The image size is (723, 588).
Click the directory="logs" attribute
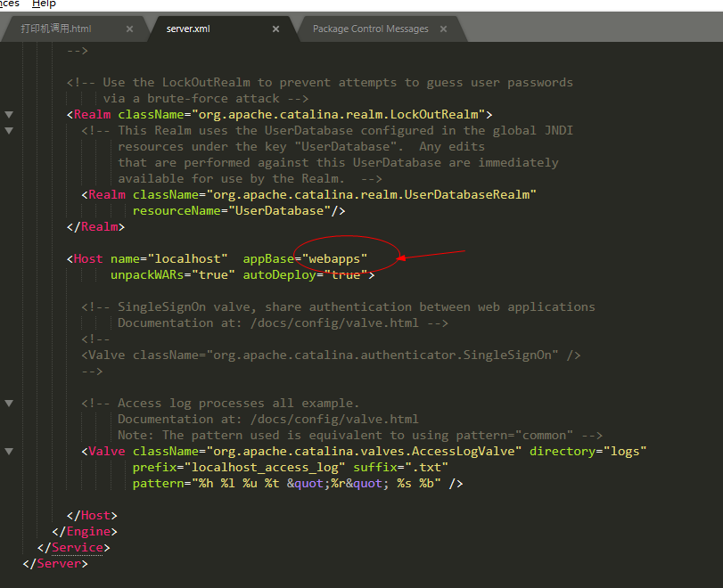click(x=587, y=451)
